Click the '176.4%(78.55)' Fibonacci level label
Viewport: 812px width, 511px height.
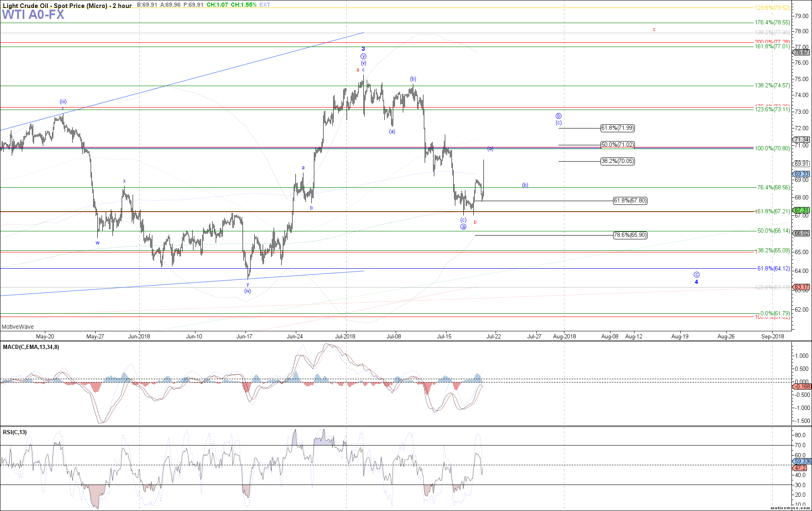[772, 23]
